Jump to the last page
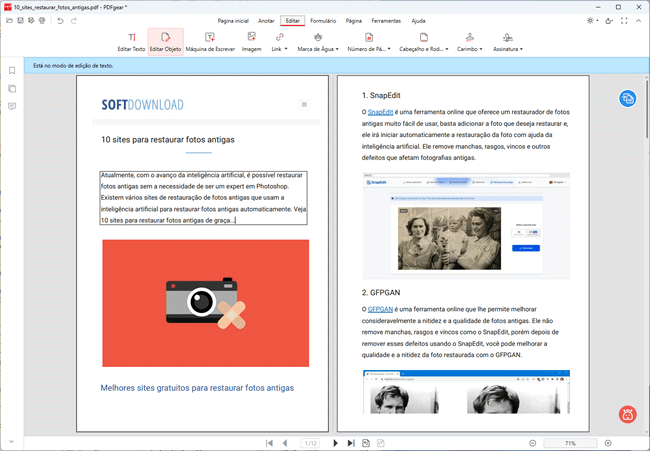650x451 pixels. coord(351,443)
